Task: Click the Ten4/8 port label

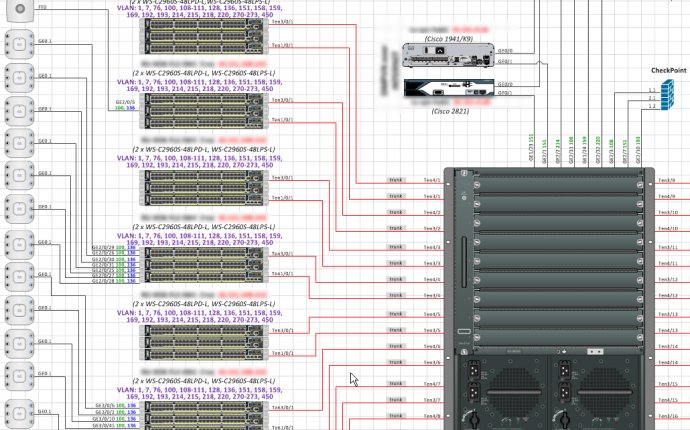Action: click(x=432, y=416)
